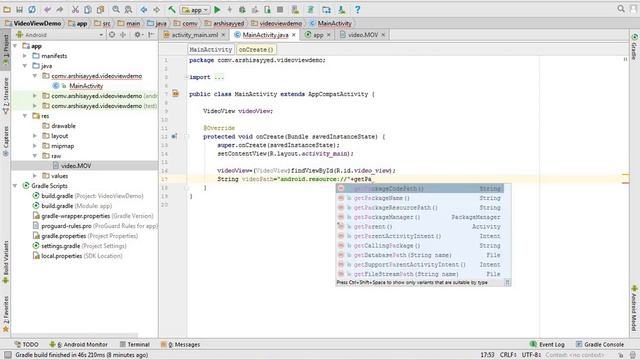Collapse the java folder

[x=25, y=66]
